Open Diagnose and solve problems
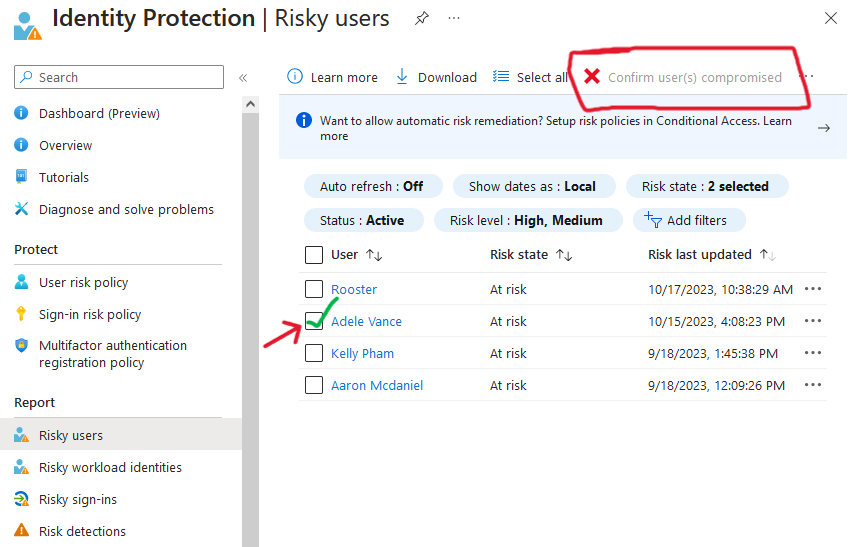The height and width of the screenshot is (547, 855). 126,209
